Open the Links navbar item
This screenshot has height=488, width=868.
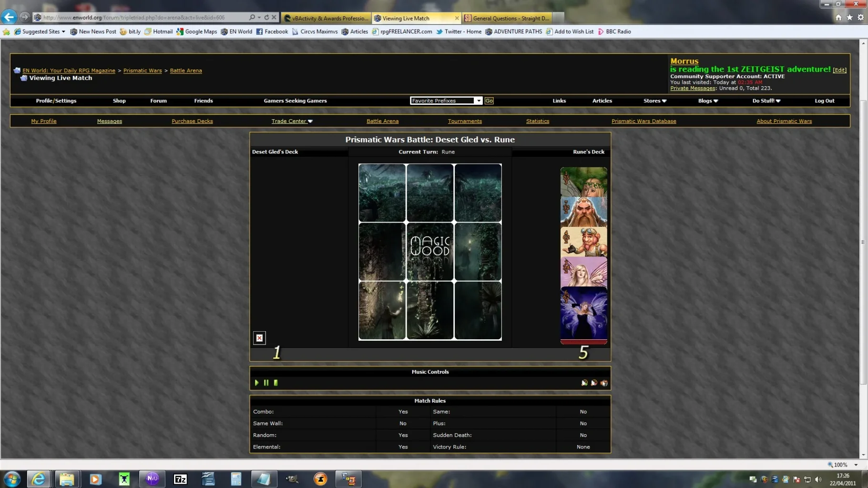point(559,101)
